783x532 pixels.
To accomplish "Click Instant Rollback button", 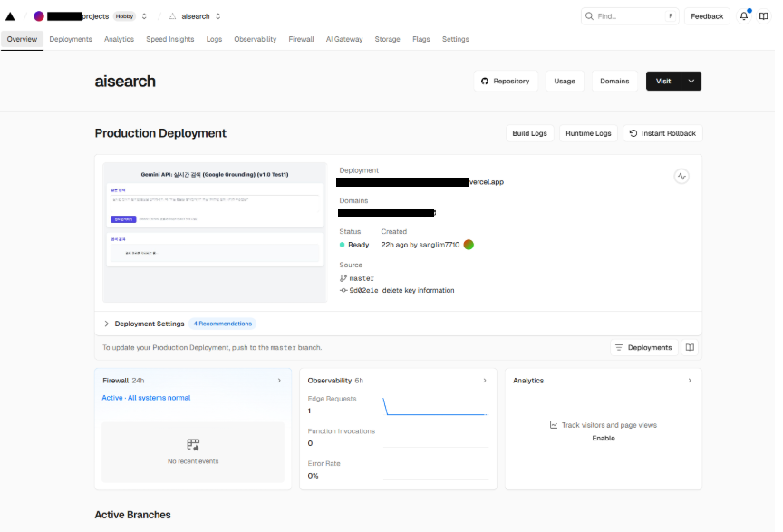I will [x=662, y=133].
